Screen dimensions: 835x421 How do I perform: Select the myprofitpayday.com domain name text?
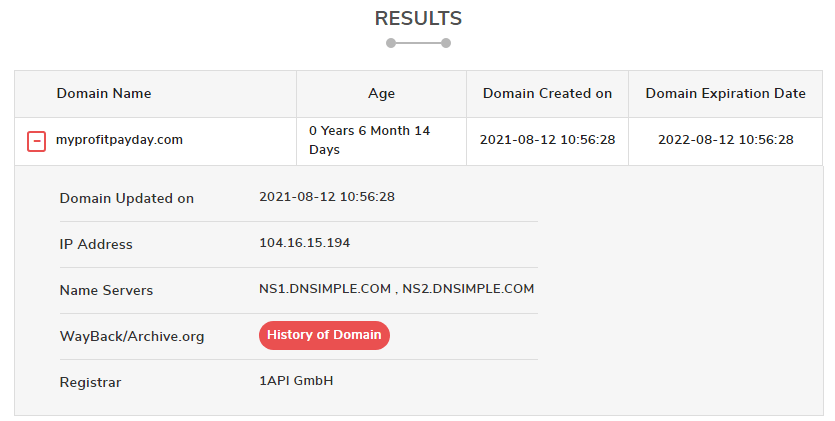(x=119, y=140)
